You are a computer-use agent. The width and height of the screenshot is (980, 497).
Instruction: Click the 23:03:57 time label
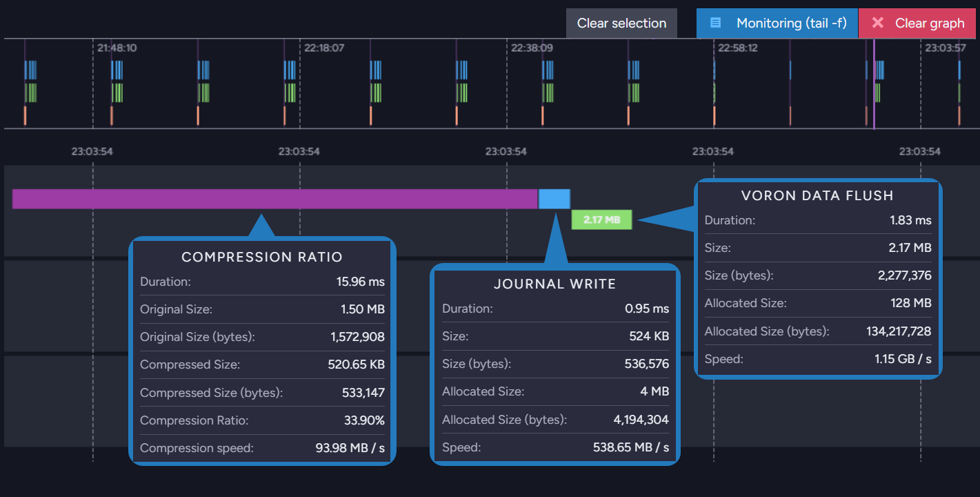point(946,48)
